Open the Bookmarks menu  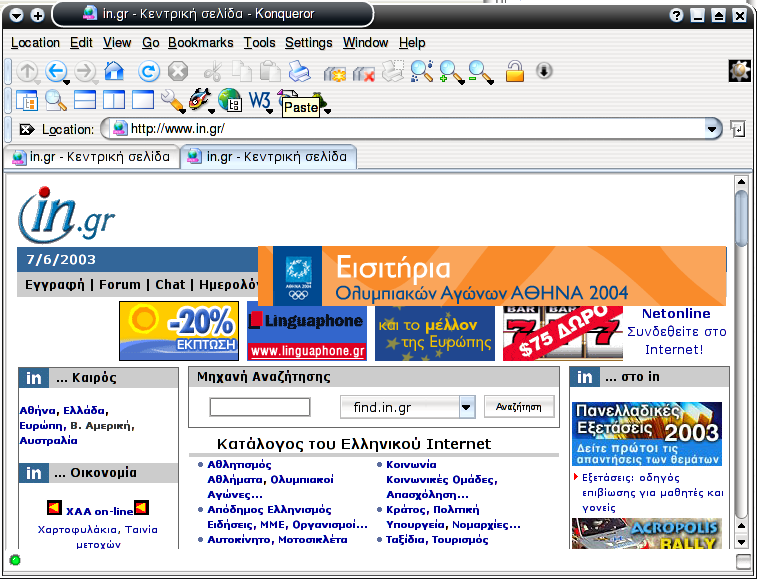pyautogui.click(x=200, y=43)
